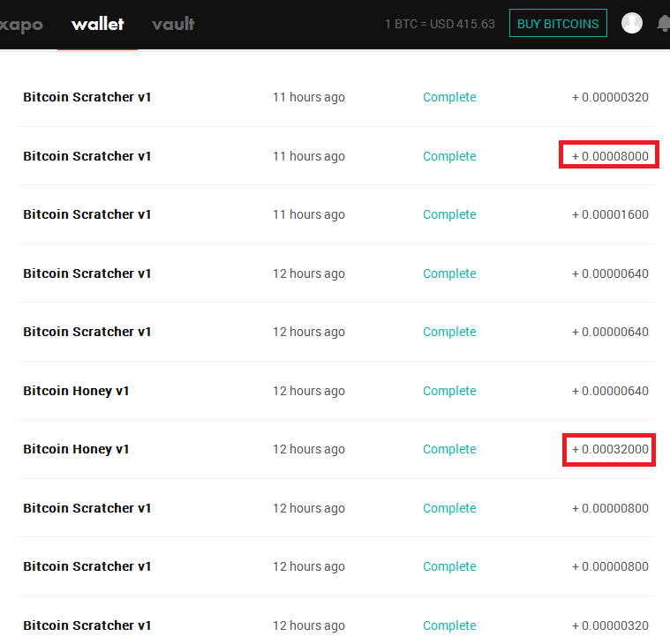The width and height of the screenshot is (670, 644).
Task: Click Complete status of Bitcoin Honey 0.00000640 row
Action: pyautogui.click(x=449, y=391)
